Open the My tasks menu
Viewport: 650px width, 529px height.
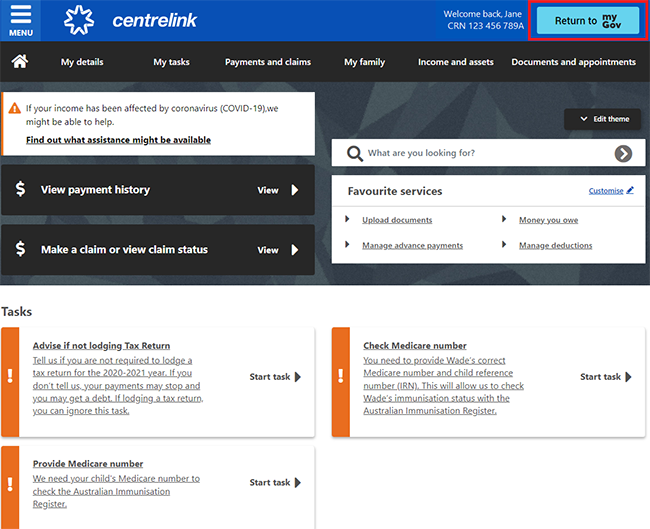pos(171,62)
